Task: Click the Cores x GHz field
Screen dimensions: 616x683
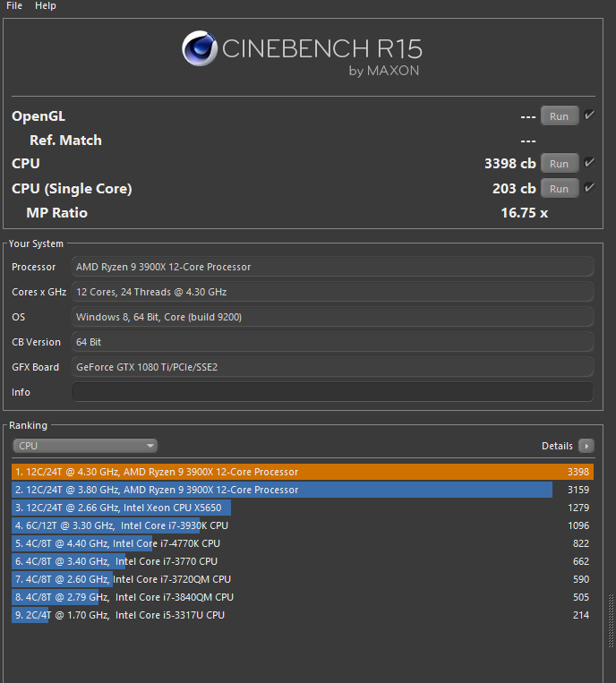Action: [x=332, y=292]
